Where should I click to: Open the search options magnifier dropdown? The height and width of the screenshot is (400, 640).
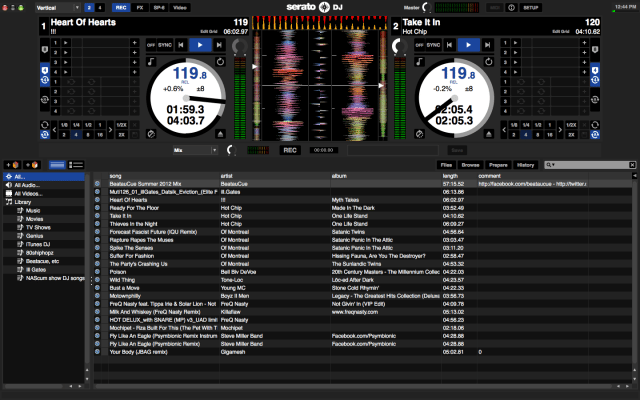pos(550,165)
